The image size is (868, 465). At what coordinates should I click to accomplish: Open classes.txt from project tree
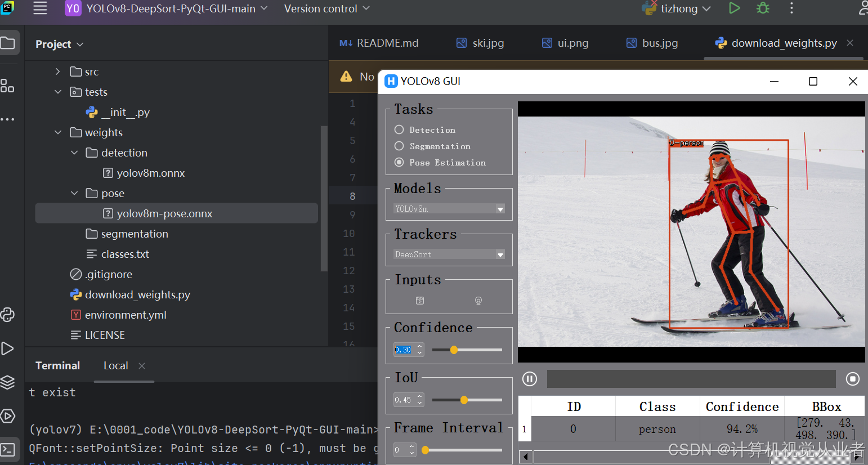coord(118,254)
